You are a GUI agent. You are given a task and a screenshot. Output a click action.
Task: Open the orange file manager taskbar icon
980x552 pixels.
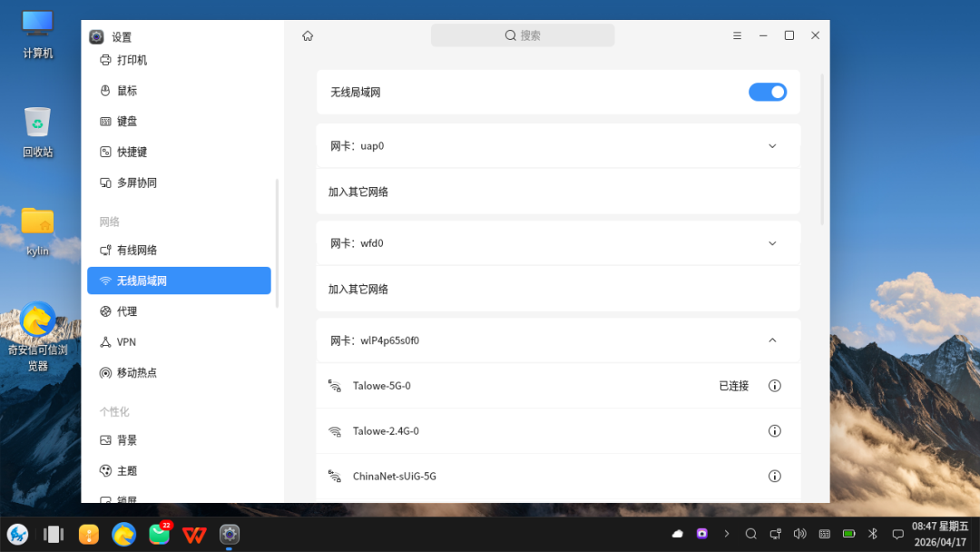[89, 535]
